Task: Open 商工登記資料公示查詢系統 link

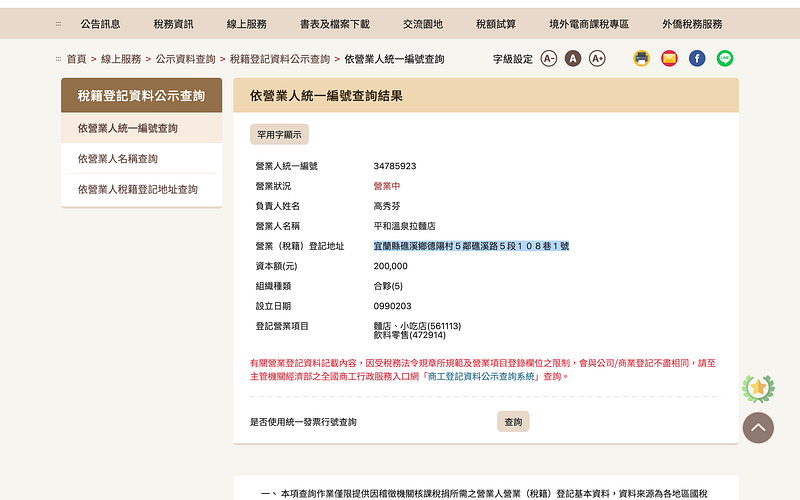Action: click(481, 377)
